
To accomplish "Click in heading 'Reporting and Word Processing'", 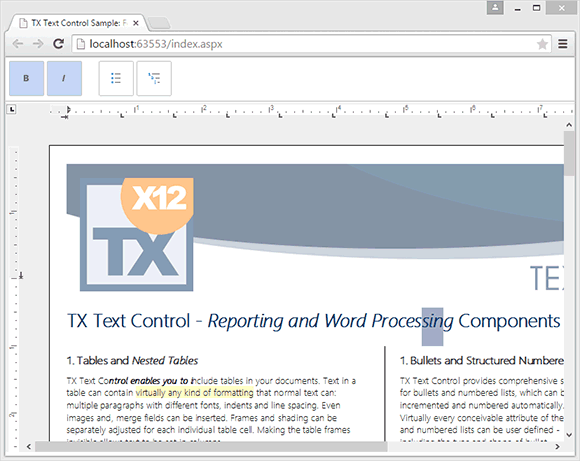I will 330,321.
